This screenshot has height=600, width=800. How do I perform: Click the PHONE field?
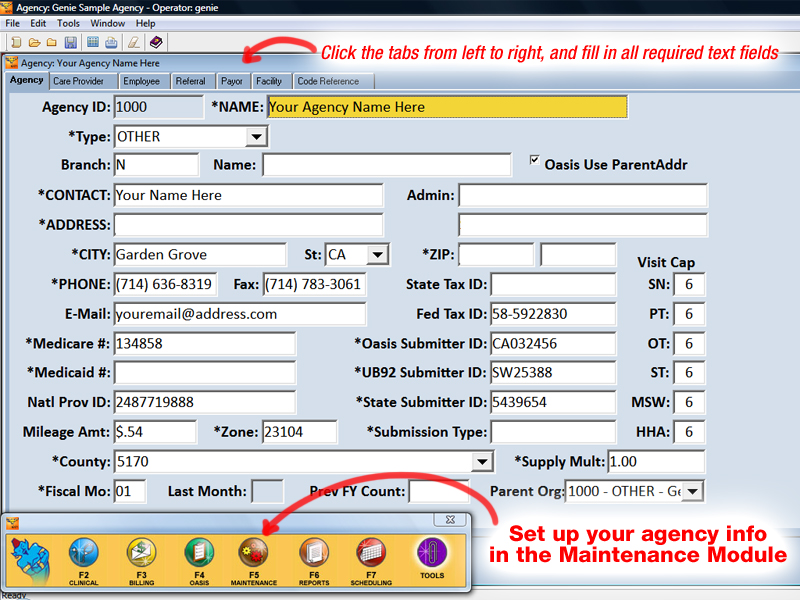click(165, 284)
